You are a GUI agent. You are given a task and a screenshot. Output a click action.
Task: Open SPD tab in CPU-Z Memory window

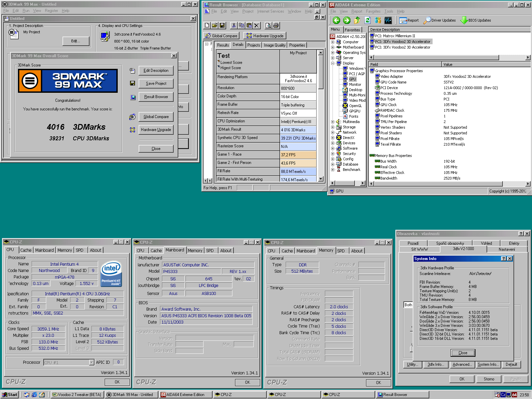pos(341,251)
